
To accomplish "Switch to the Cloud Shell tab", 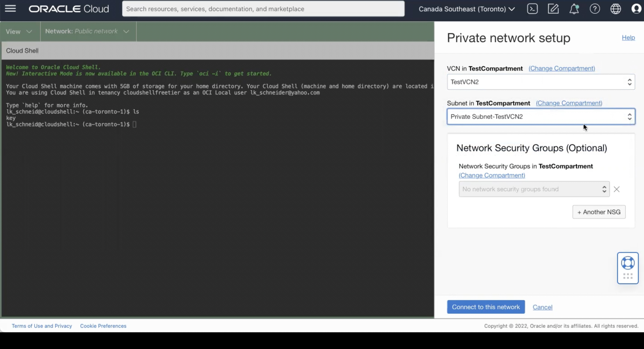I will 22,51.
